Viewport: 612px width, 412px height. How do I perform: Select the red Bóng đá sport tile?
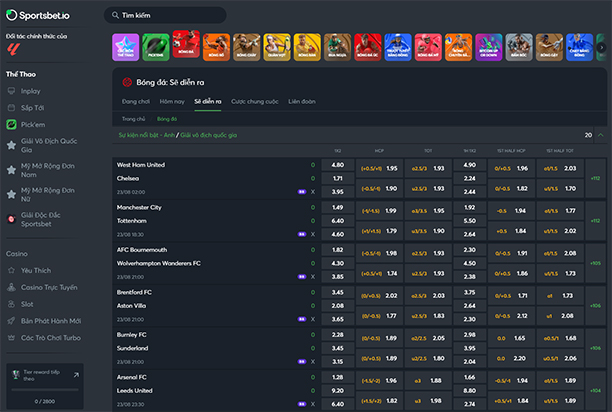186,44
